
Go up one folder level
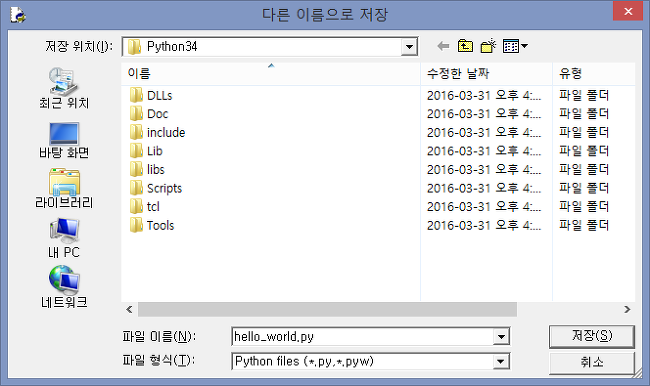[465, 46]
